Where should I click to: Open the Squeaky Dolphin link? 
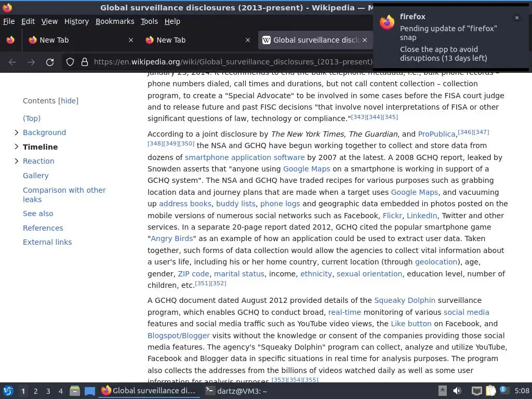[x=404, y=300]
